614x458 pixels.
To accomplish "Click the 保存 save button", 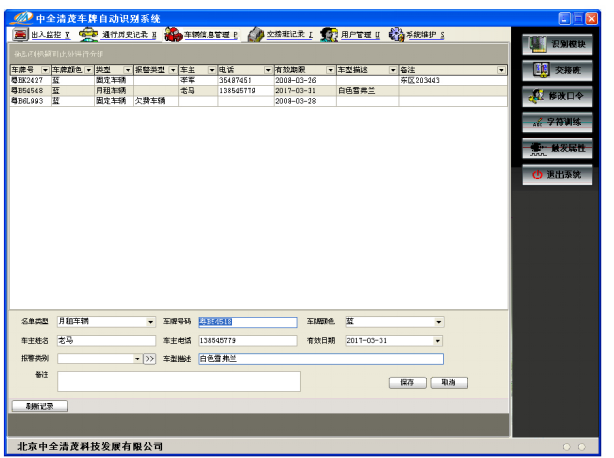I will 406,382.
